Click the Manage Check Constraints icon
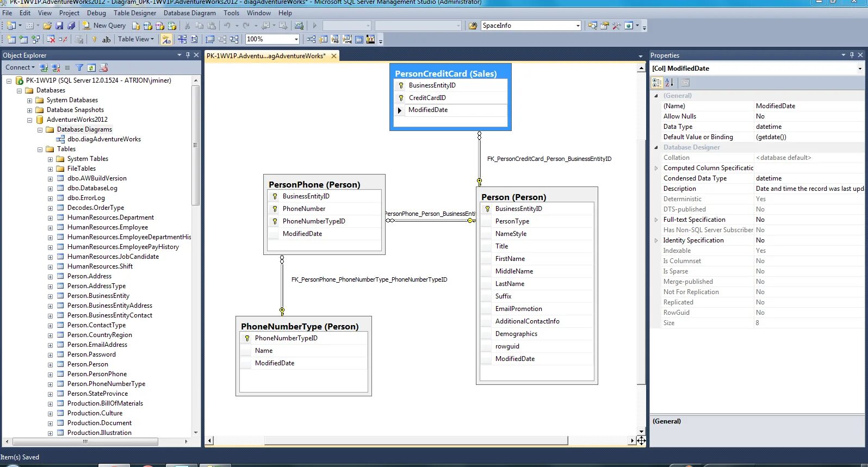 tap(359, 39)
